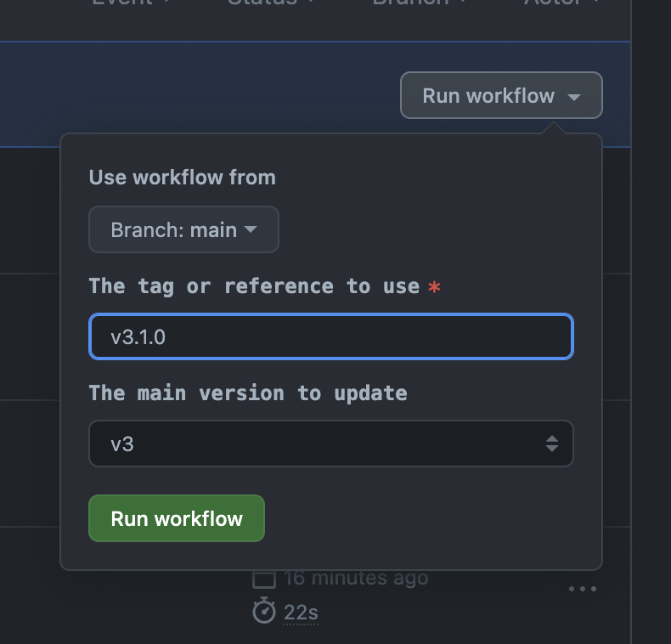Click the 16 minutes ago timestamp
The image size is (671, 644).
point(356,578)
